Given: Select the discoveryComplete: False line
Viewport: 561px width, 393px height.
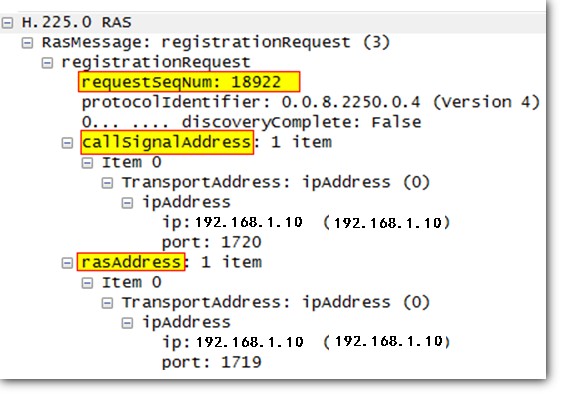Looking at the screenshot, I should 251,122.
